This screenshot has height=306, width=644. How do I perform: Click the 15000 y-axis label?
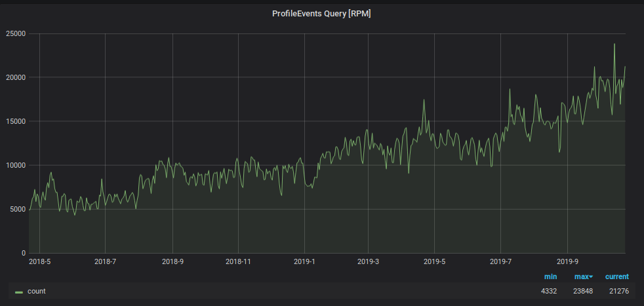pyautogui.click(x=16, y=121)
